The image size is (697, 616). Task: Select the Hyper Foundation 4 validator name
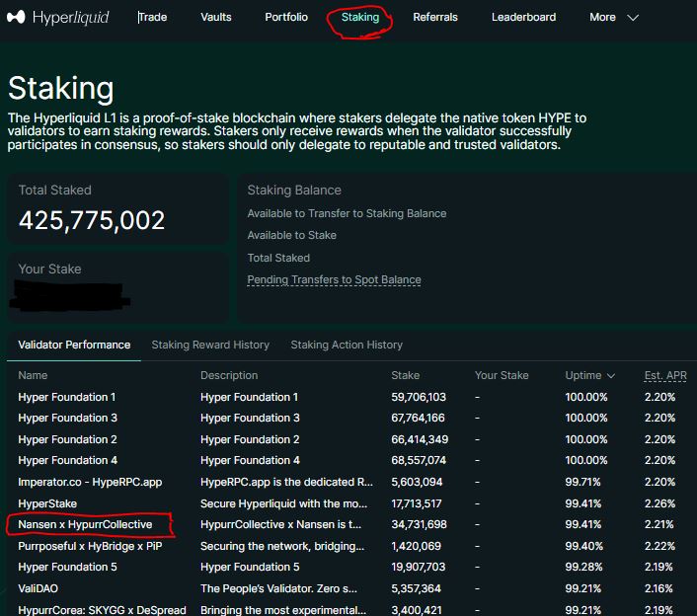tap(67, 460)
